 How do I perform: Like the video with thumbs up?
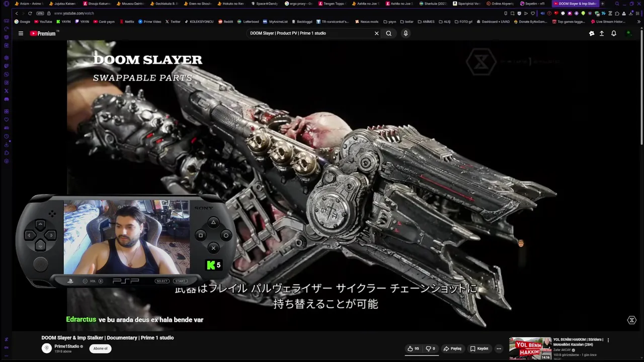[414, 348]
